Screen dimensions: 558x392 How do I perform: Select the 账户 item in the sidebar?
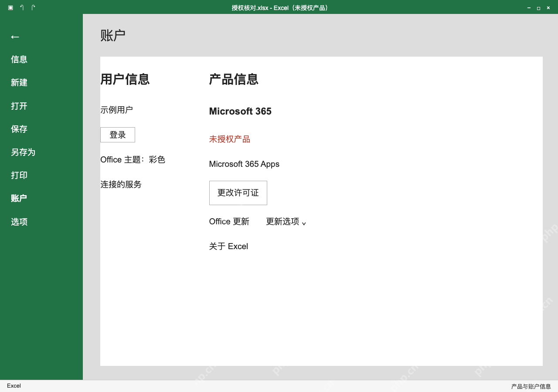[19, 198]
